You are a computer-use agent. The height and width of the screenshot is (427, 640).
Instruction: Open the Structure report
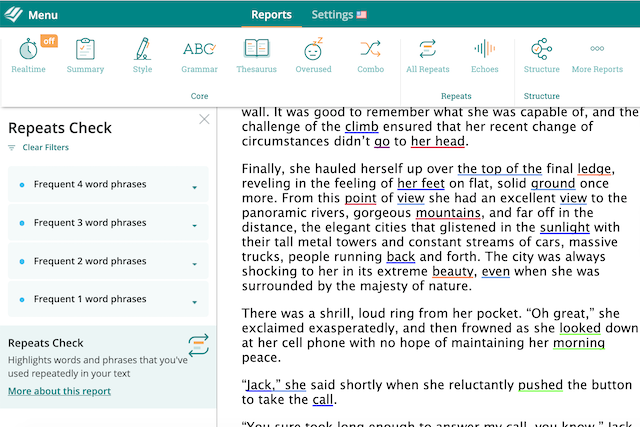[x=542, y=56]
